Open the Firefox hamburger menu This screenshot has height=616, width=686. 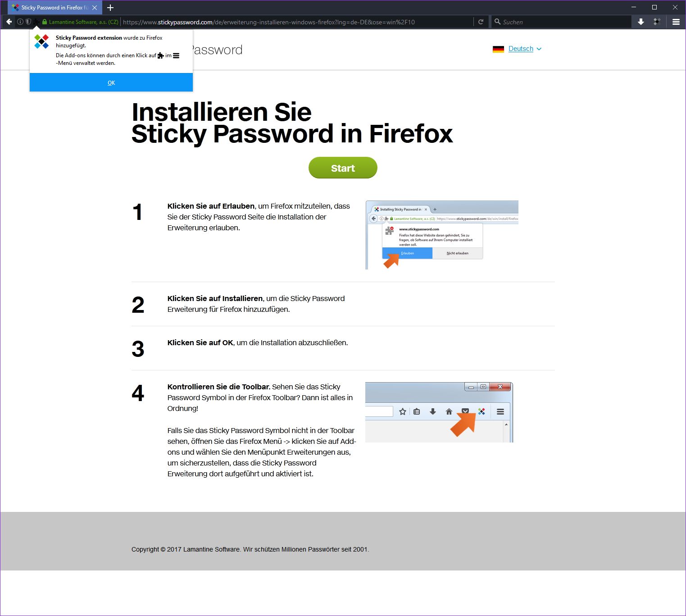point(676,22)
